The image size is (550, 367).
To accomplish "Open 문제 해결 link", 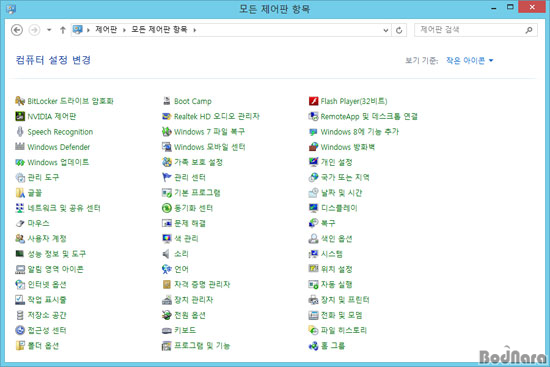I will coord(190,223).
